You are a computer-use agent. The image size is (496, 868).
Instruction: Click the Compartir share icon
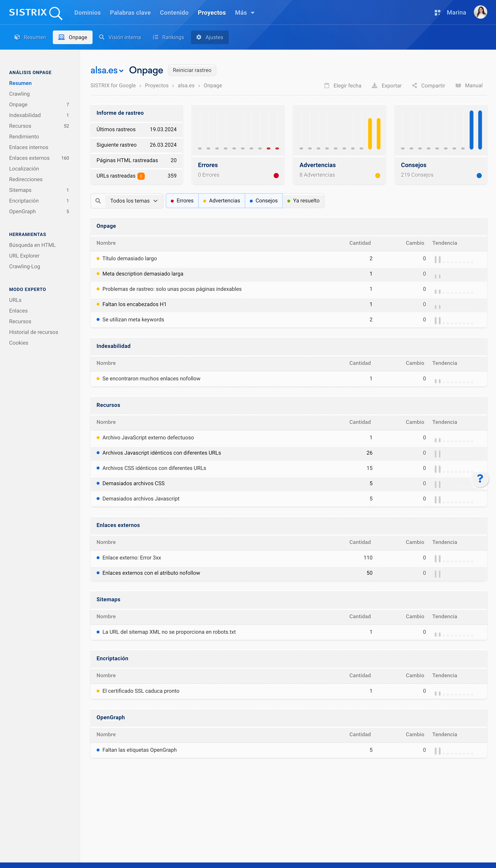tap(414, 86)
